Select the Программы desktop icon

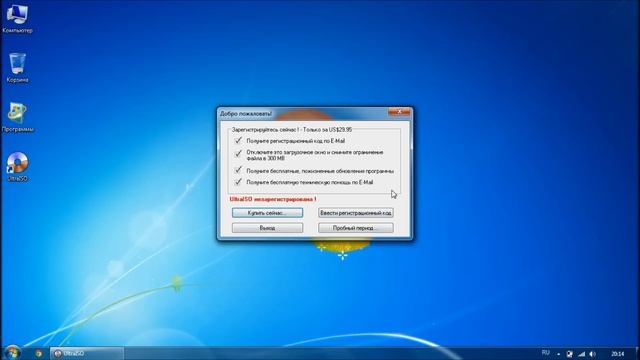pos(17,118)
